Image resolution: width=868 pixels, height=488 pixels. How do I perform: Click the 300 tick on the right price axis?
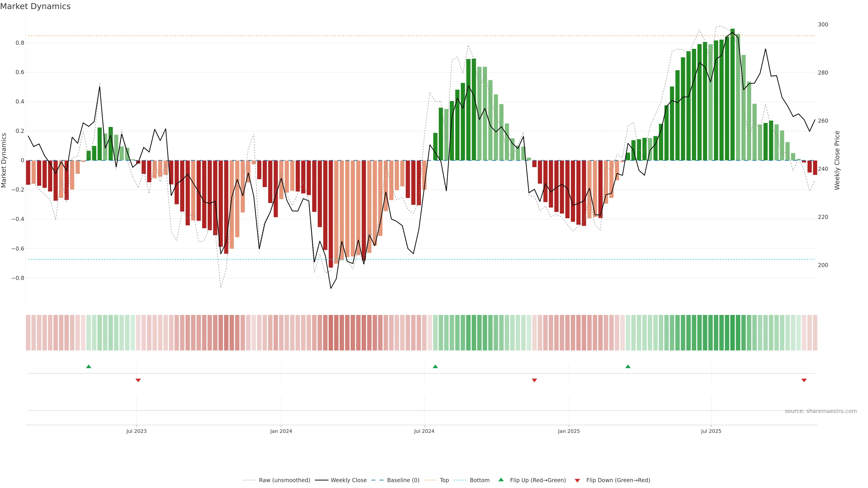click(823, 25)
